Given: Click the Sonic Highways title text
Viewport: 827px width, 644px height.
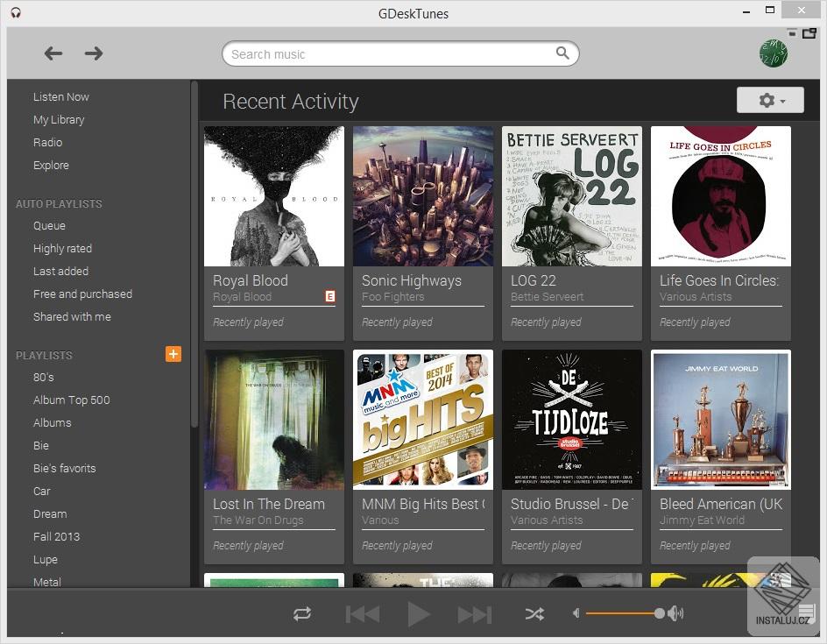Looking at the screenshot, I should (x=412, y=280).
